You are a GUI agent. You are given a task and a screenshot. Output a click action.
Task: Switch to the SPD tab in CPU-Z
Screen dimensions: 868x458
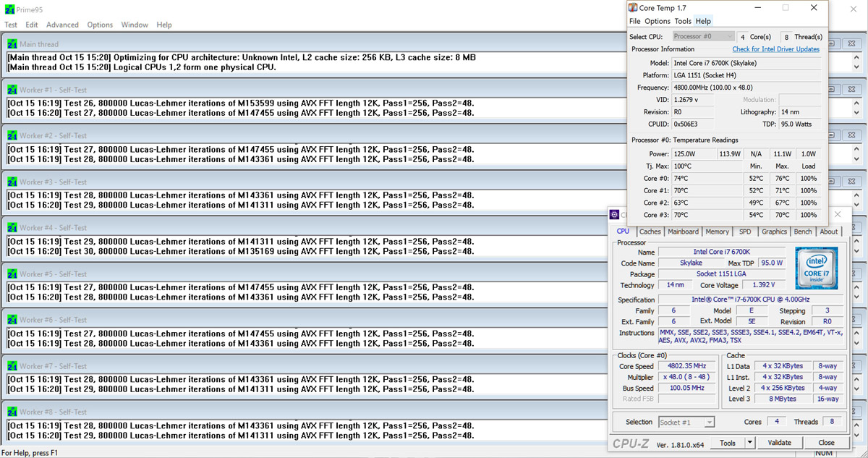[745, 232]
